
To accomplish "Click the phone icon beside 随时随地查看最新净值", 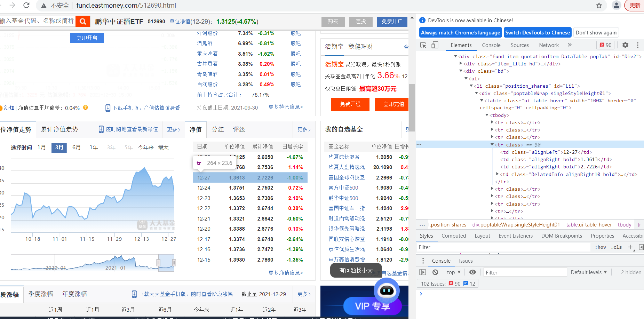I will (101, 129).
